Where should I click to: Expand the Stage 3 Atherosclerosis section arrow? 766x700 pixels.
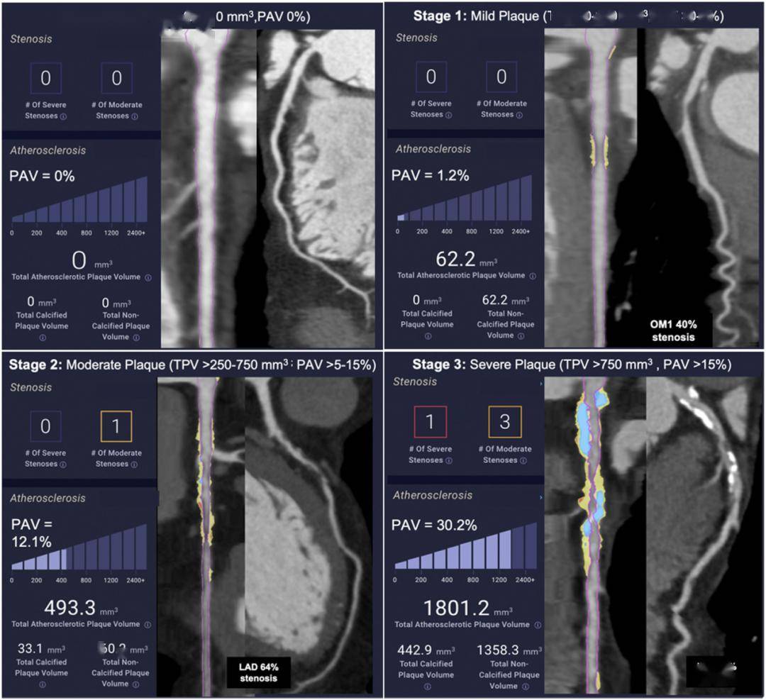coord(540,496)
